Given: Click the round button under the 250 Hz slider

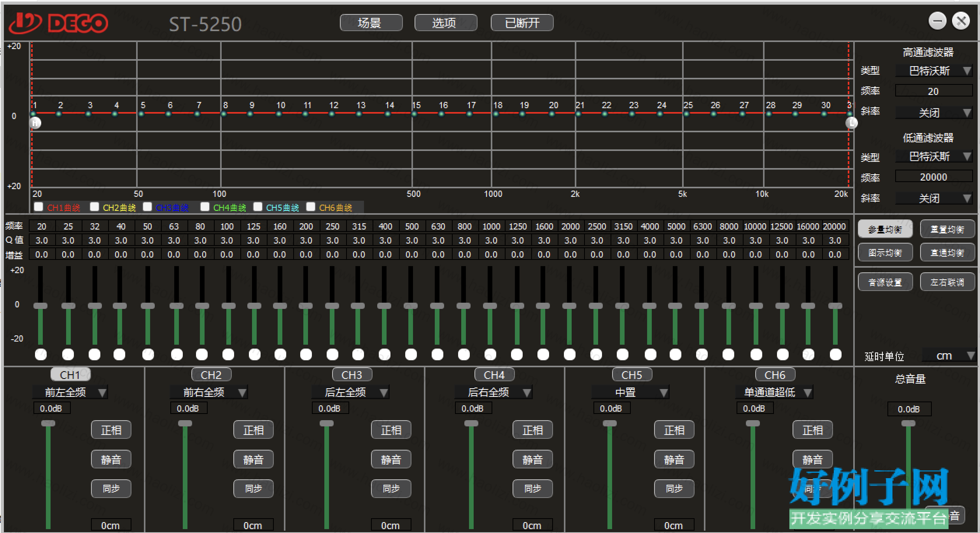Looking at the screenshot, I should [332, 354].
